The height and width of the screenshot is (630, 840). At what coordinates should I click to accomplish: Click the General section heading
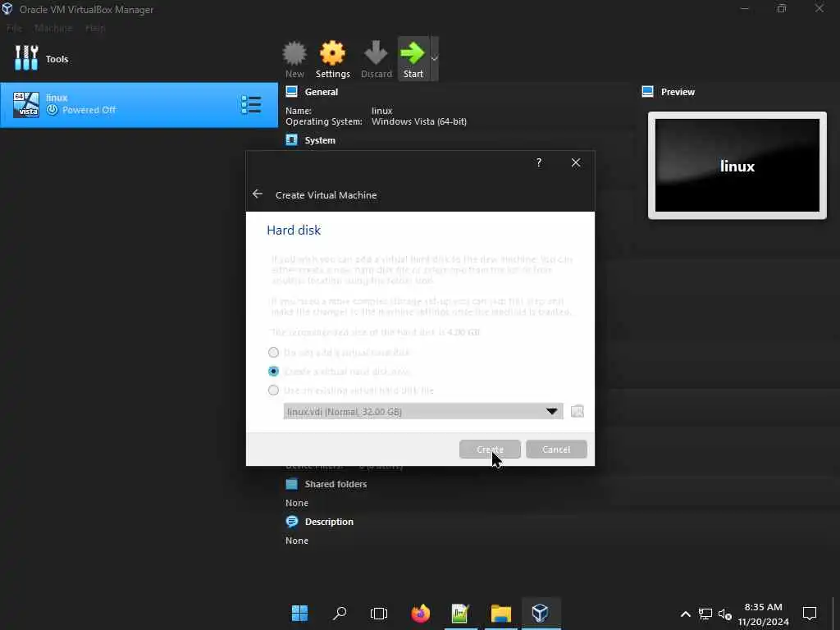point(322,92)
